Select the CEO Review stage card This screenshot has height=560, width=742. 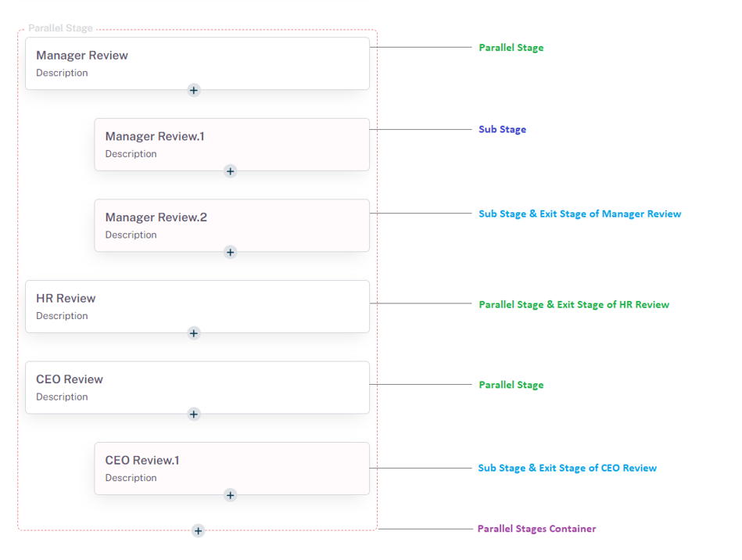click(x=197, y=387)
